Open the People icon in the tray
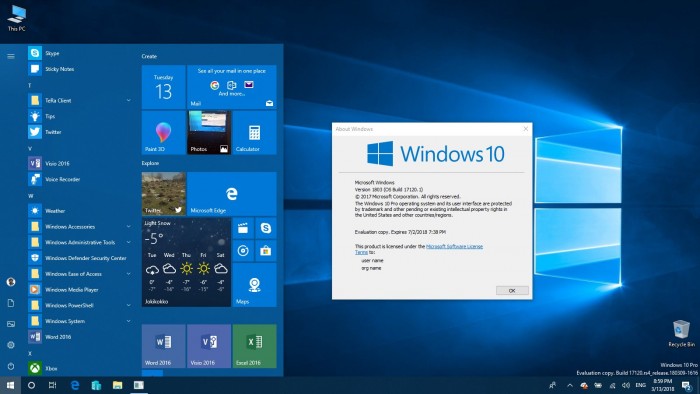Screen dimensions: 700x394 553,386
